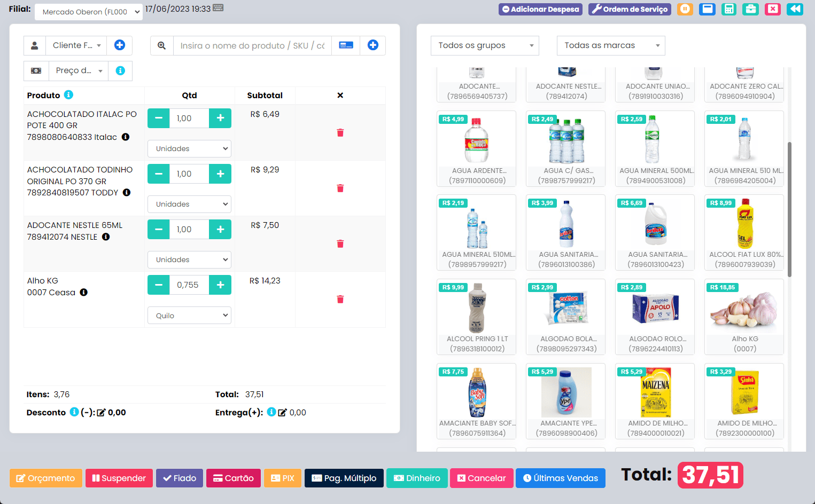This screenshot has width=815, height=504.
Task: Increase quantity of Adocante Nestle 65ML
Action: [220, 229]
